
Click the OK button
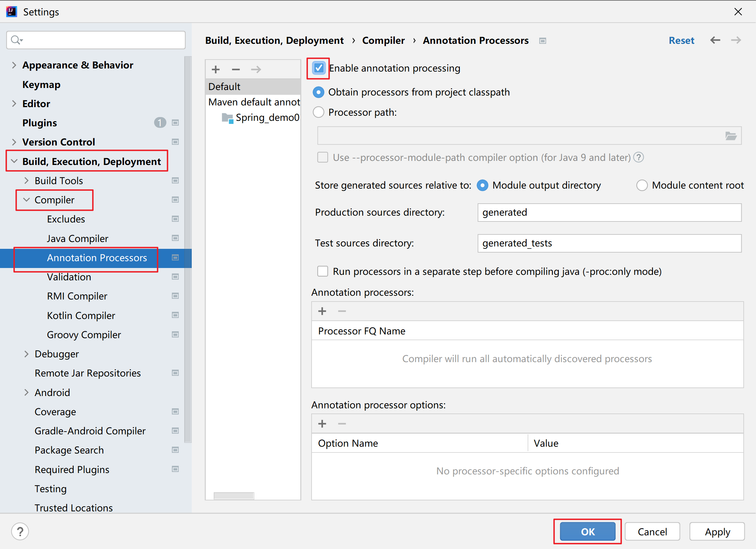coord(588,532)
